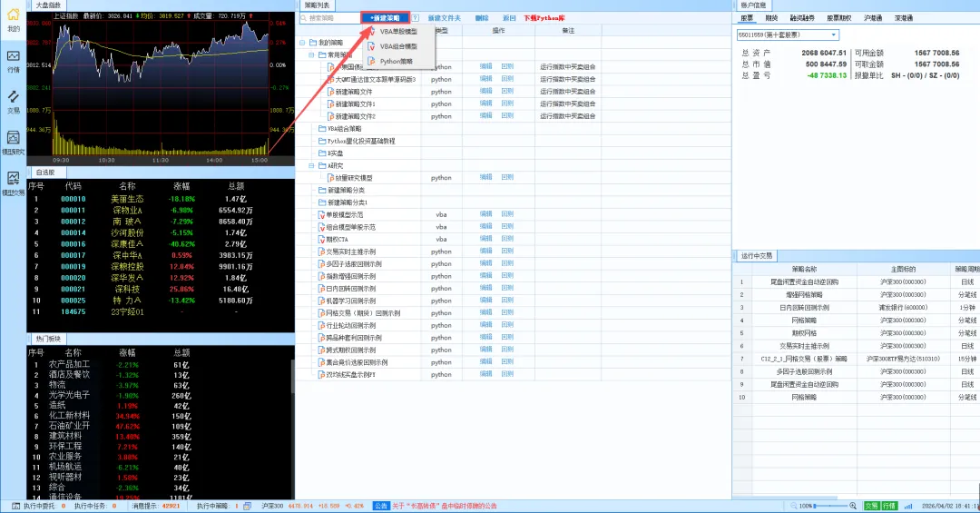Click the Python icon of 放量研究模型
Viewport: 980px width, 513px height.
pyautogui.click(x=331, y=178)
